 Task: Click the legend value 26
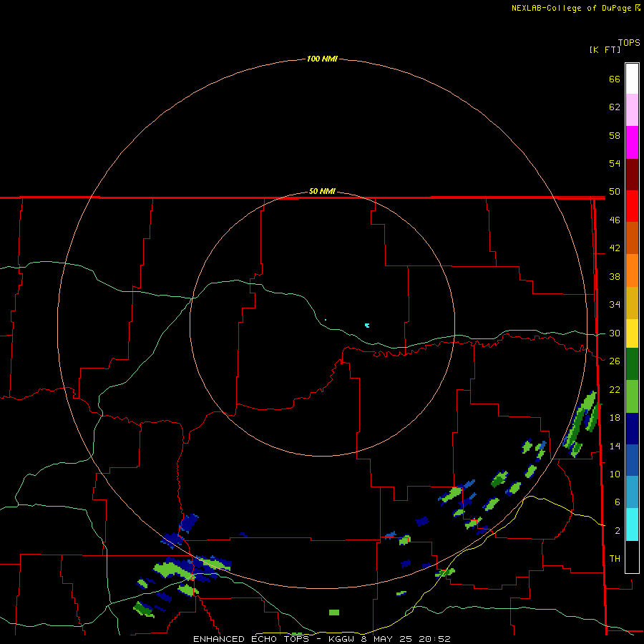tap(615, 361)
